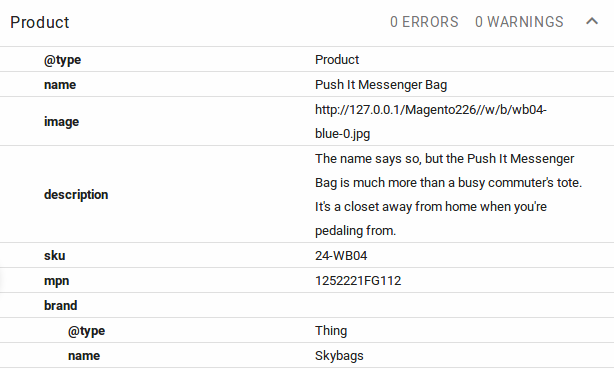Click the brand property label
614x369 pixels.
(60, 306)
